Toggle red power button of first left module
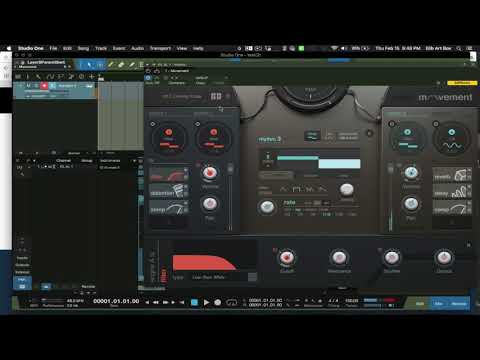 [x=169, y=132]
